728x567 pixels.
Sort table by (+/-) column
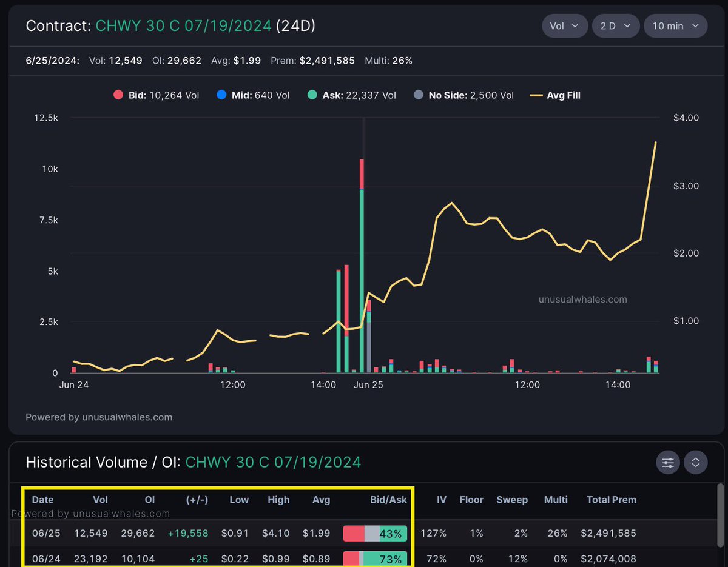pyautogui.click(x=197, y=500)
